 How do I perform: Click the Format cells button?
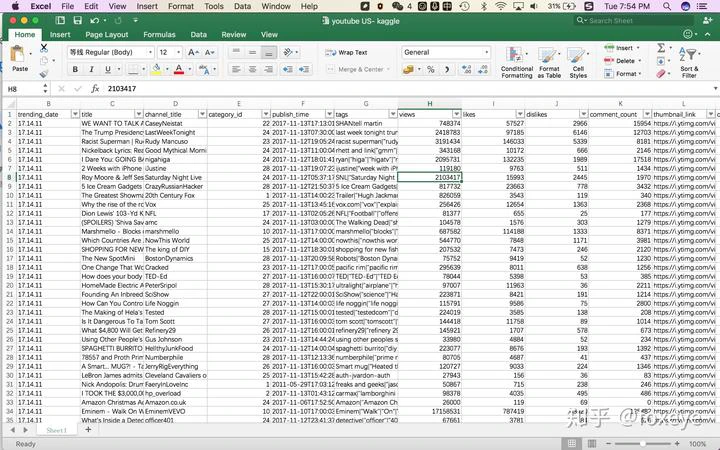point(621,73)
